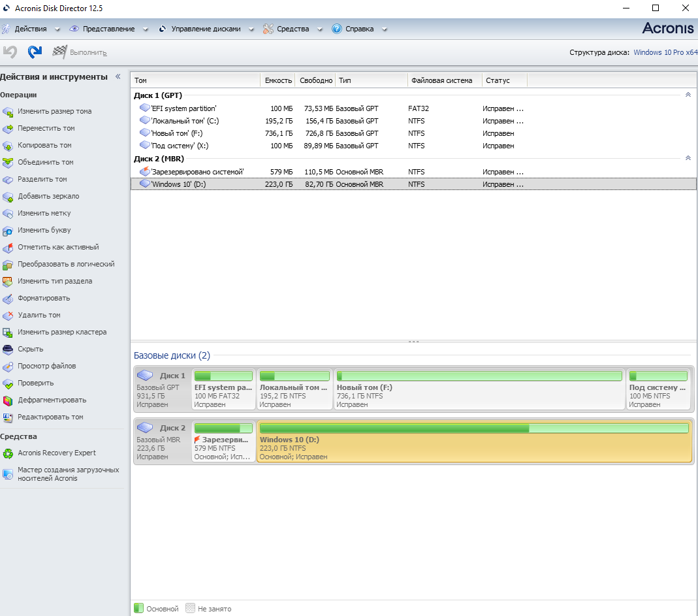Click the Проверить checkmark icon
Viewport: 698px width, 616px height.
[x=8, y=383]
